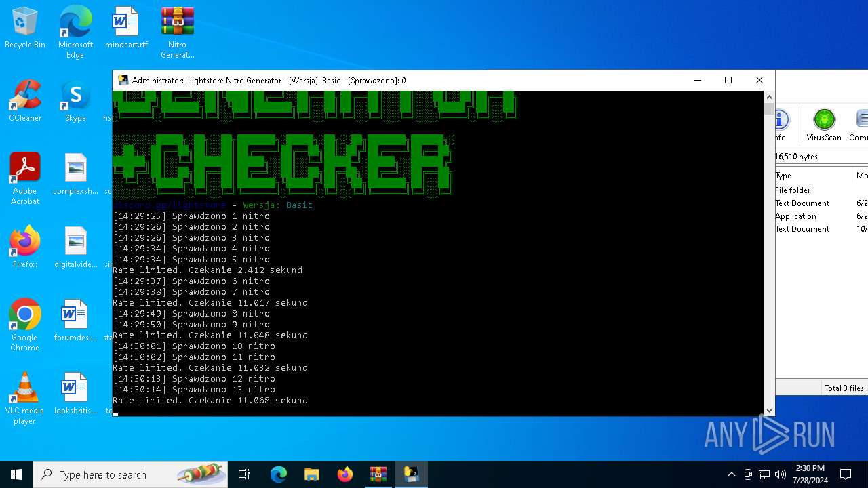Open the notification center icon
The width and height of the screenshot is (868, 488).
[846, 474]
